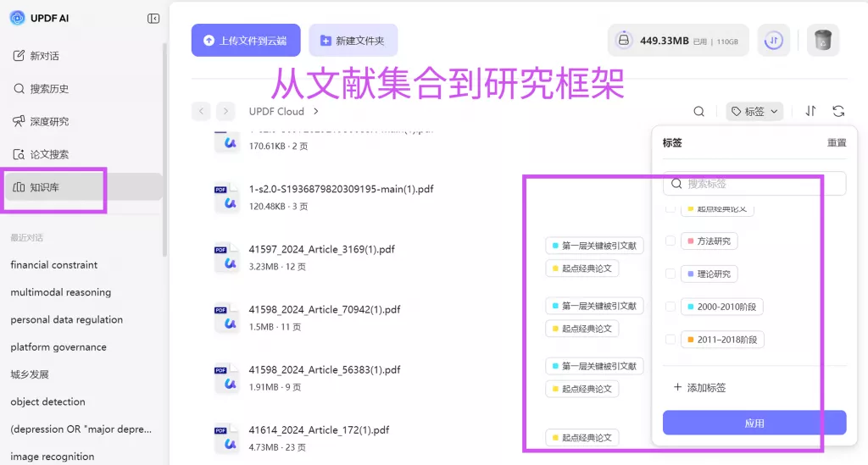Screen dimensions: 868x465
Task: Click PDF icon of 41597_2024_Article_3169(1).pdf
Action: [x=225, y=257]
